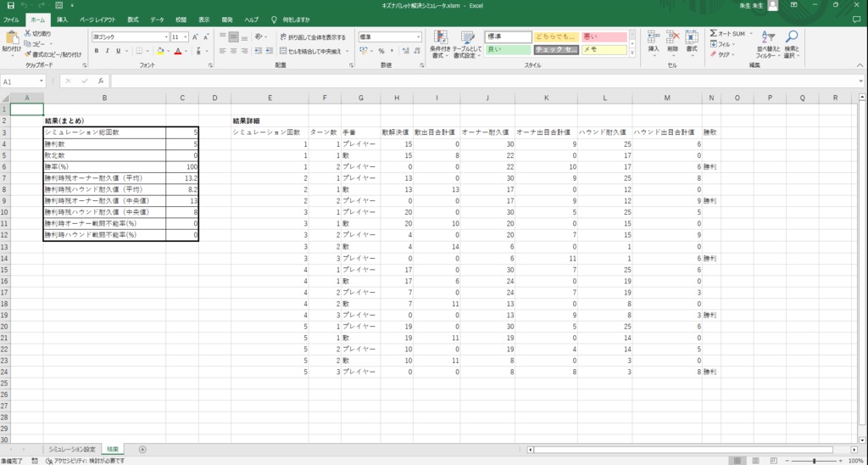Toggle Bold formatting
The height and width of the screenshot is (465, 868).
click(x=97, y=51)
